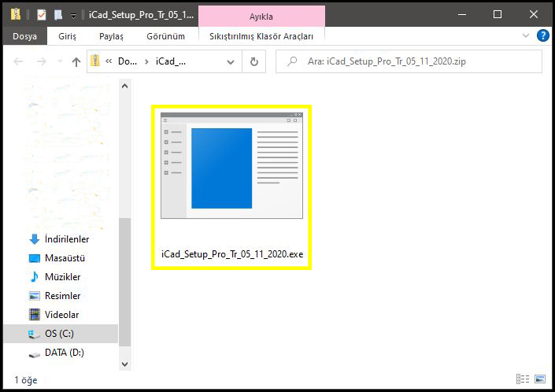Go up one folder level
This screenshot has width=555, height=392.
click(x=76, y=62)
